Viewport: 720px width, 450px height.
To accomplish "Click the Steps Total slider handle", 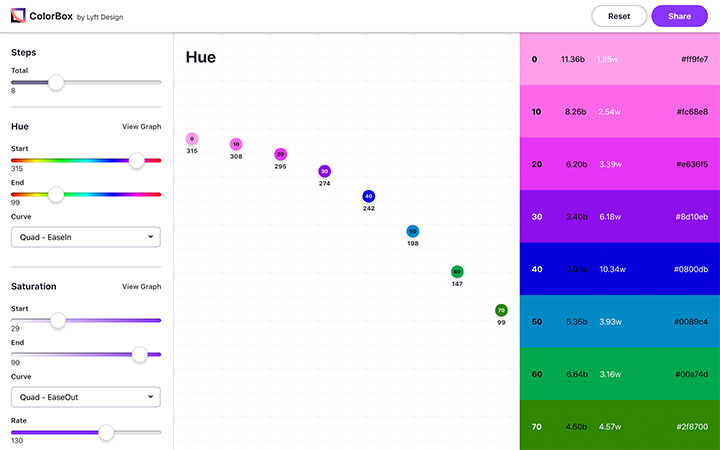I will click(x=56, y=82).
